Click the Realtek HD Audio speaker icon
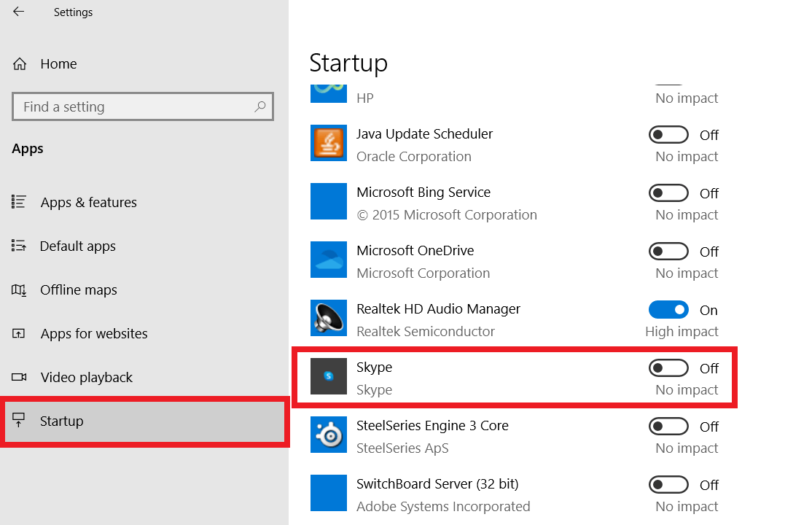The width and height of the screenshot is (812, 525). [328, 318]
